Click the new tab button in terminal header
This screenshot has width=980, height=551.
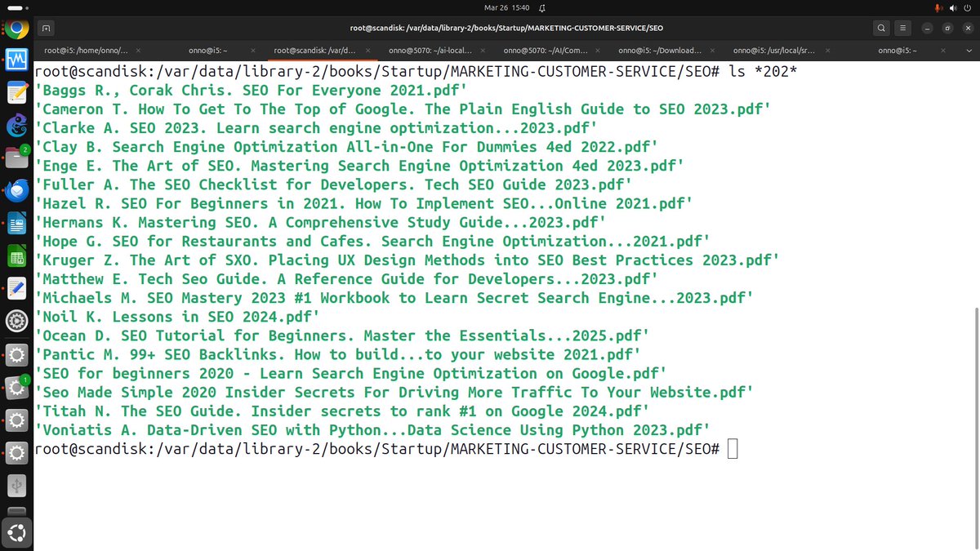[x=46, y=28]
